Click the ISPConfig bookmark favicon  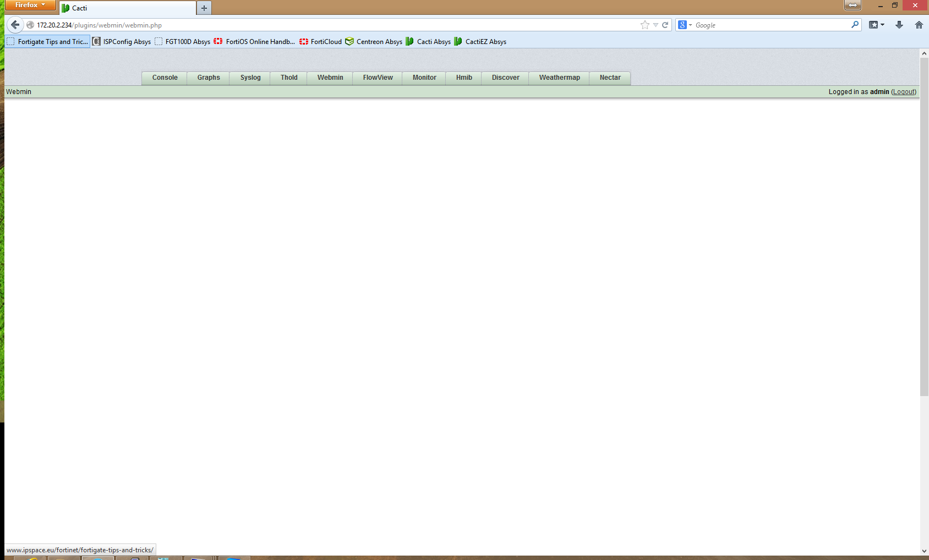click(x=96, y=41)
